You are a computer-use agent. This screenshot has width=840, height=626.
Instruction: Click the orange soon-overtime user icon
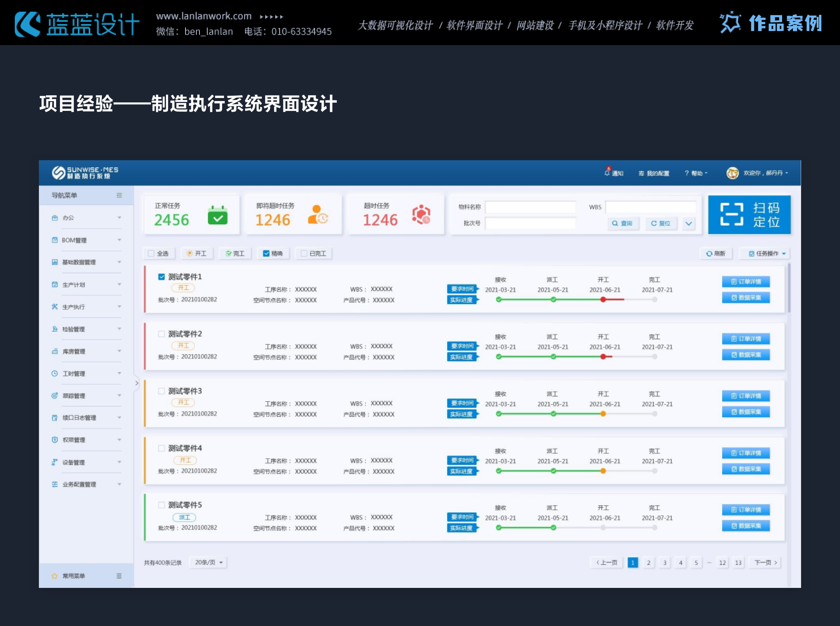tap(318, 215)
